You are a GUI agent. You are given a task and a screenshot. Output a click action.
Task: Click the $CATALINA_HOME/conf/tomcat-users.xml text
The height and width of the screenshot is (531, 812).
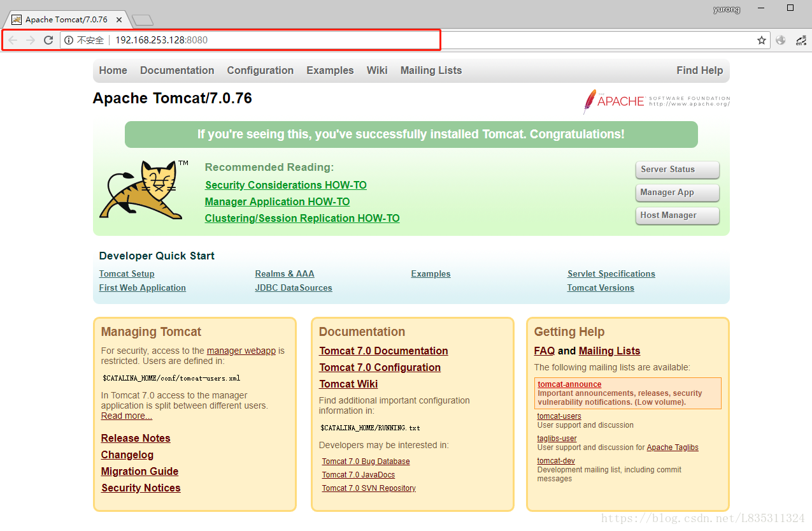(x=171, y=378)
